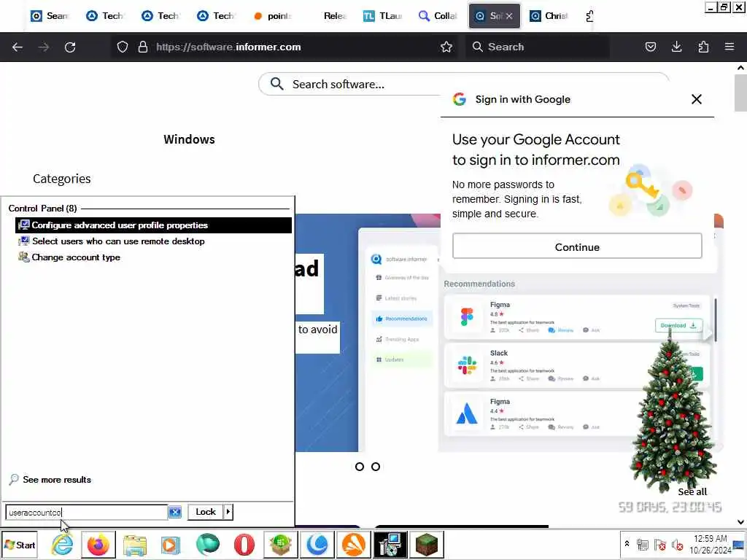Click the Start button

click(x=20, y=545)
